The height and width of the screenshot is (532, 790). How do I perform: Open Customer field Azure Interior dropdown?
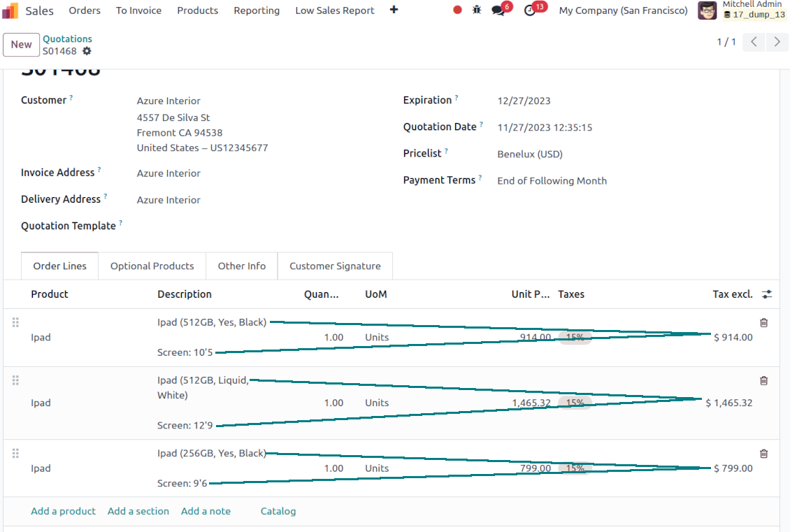click(x=168, y=101)
